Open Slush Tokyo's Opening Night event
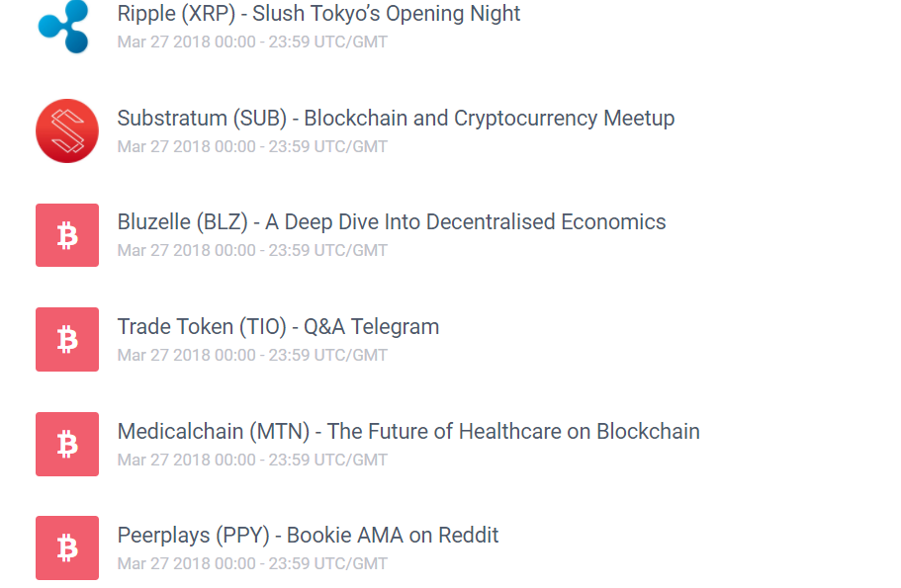 click(318, 14)
